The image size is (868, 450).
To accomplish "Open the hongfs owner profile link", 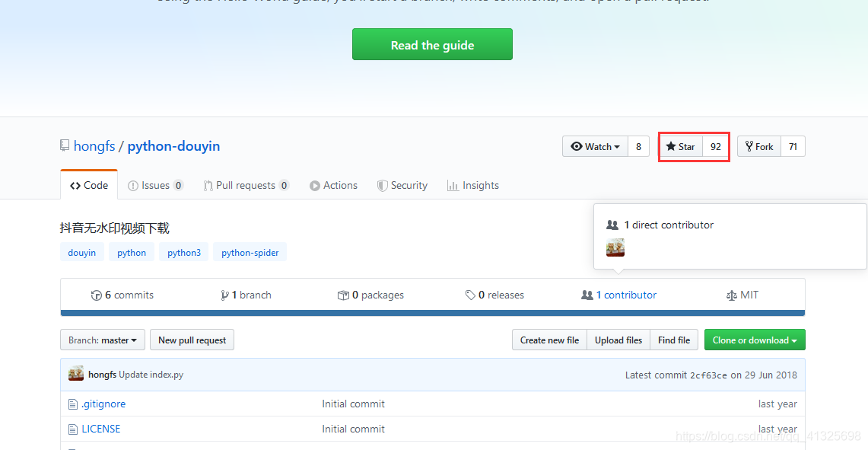I will click(x=94, y=146).
